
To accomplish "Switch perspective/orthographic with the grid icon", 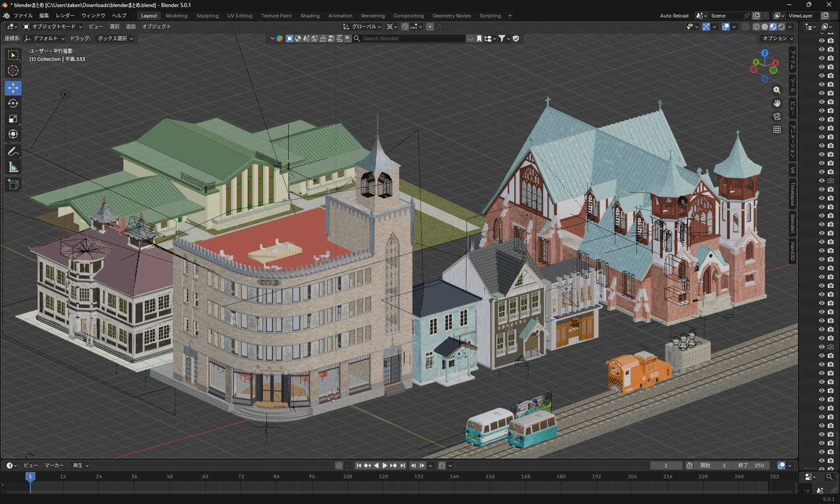I will tap(777, 129).
